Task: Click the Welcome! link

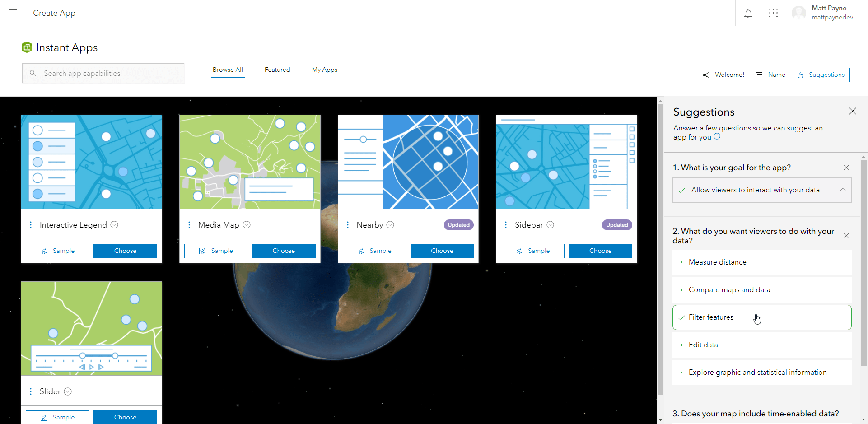Action: (729, 75)
